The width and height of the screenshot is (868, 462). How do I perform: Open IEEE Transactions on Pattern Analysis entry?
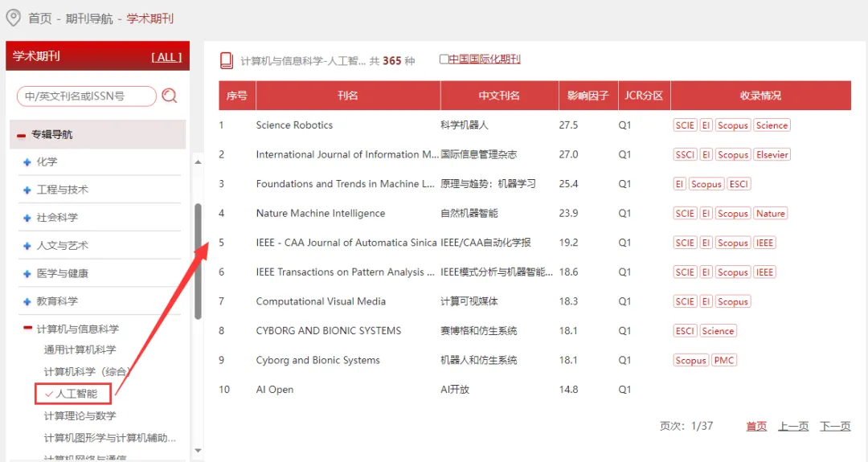tap(346, 272)
